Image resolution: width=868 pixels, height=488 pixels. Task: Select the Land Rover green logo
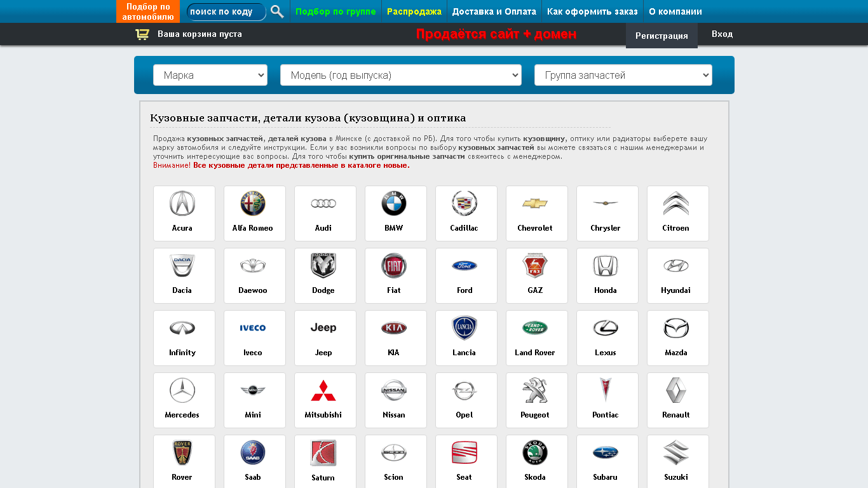pos(535,328)
